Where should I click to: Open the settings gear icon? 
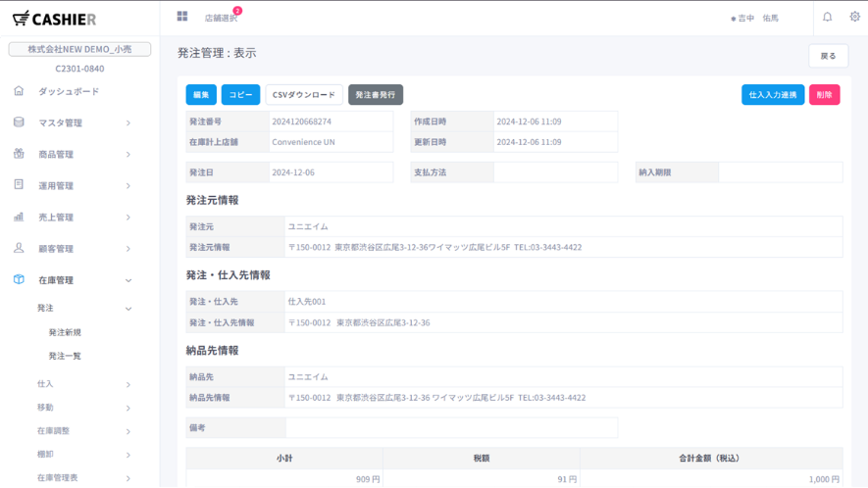pos(854,18)
